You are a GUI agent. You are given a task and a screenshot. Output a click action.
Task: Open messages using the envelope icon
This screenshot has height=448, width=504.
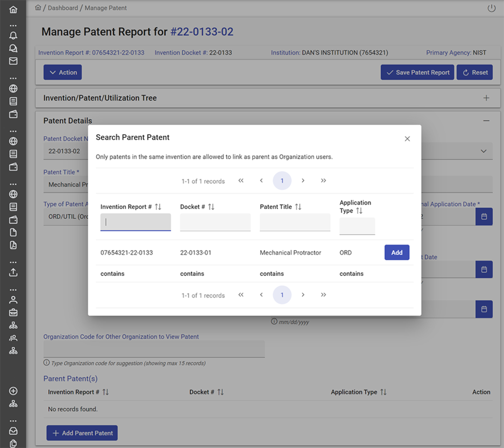click(13, 60)
